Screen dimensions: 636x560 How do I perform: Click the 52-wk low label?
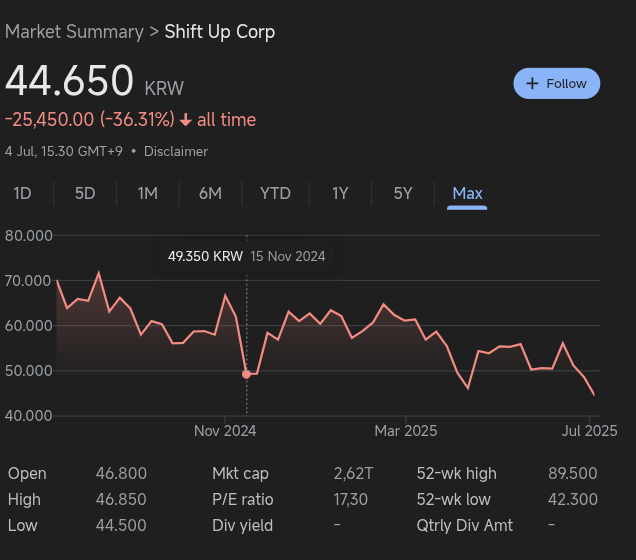pos(453,499)
